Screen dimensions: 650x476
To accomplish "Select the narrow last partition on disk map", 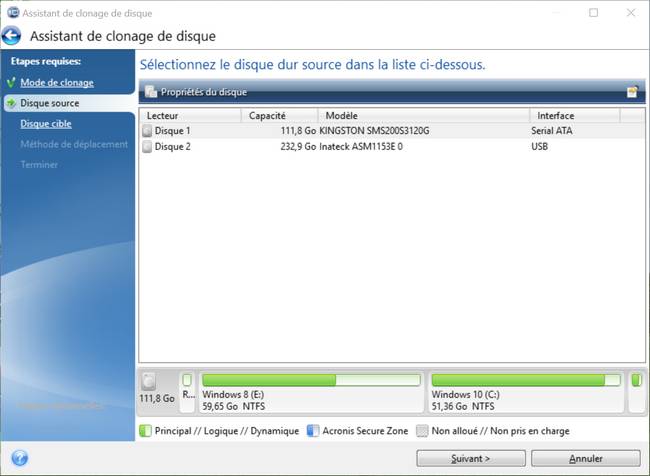I will (x=636, y=392).
